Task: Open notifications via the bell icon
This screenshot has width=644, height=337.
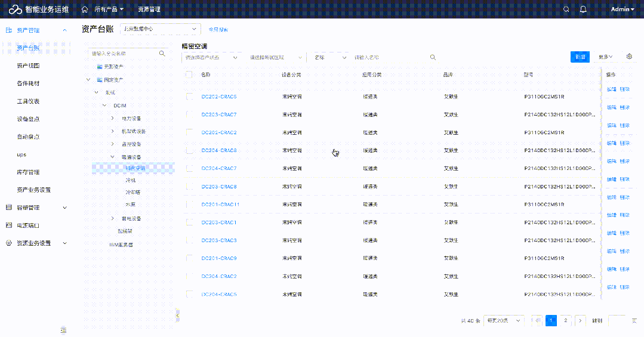Action: coord(583,10)
